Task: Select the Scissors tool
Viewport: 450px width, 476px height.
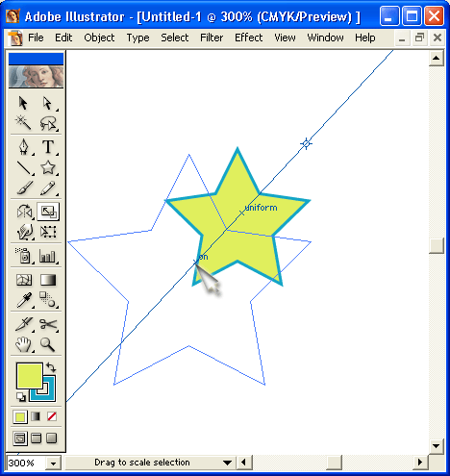Action: pos(48,324)
